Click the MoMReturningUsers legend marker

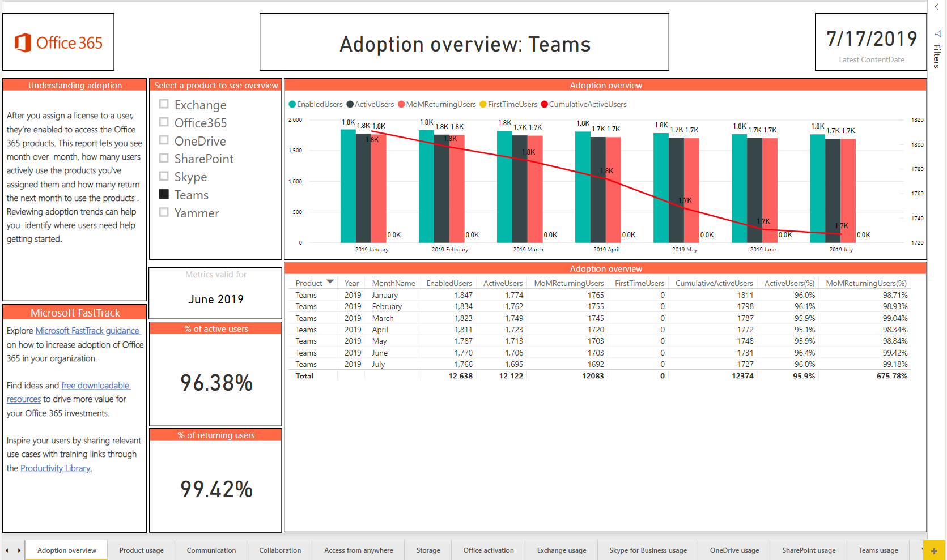point(401,104)
